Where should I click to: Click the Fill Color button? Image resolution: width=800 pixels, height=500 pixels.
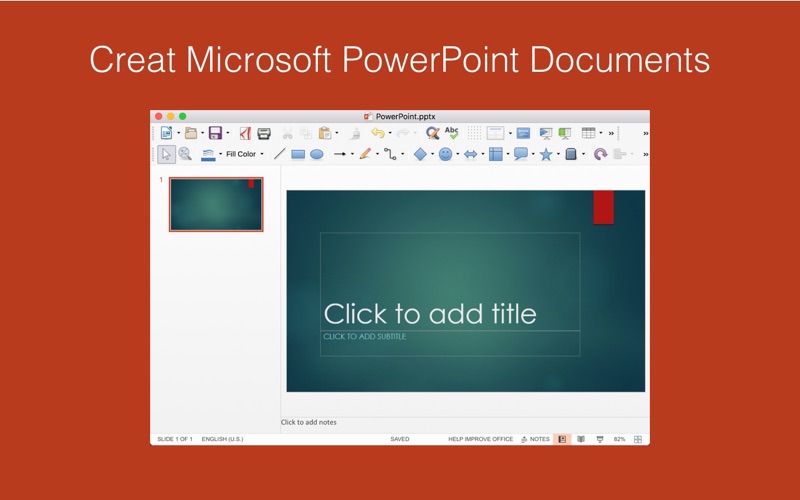[x=241, y=154]
